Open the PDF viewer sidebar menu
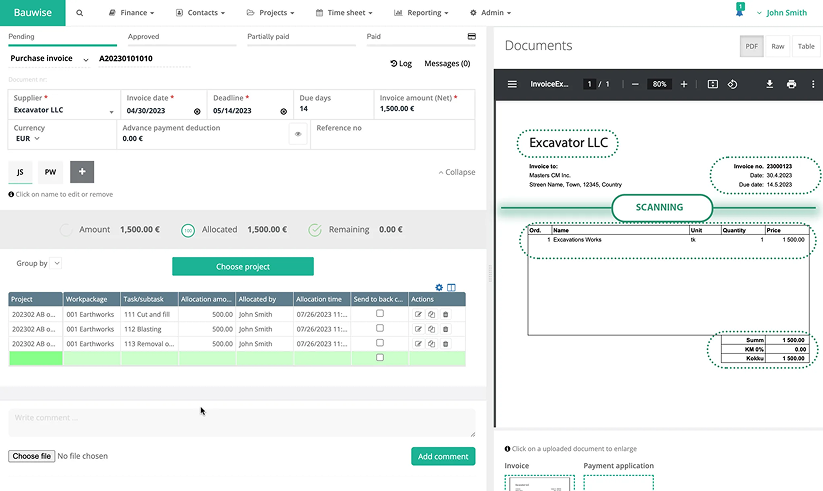This screenshot has height=491, width=823. [x=512, y=84]
